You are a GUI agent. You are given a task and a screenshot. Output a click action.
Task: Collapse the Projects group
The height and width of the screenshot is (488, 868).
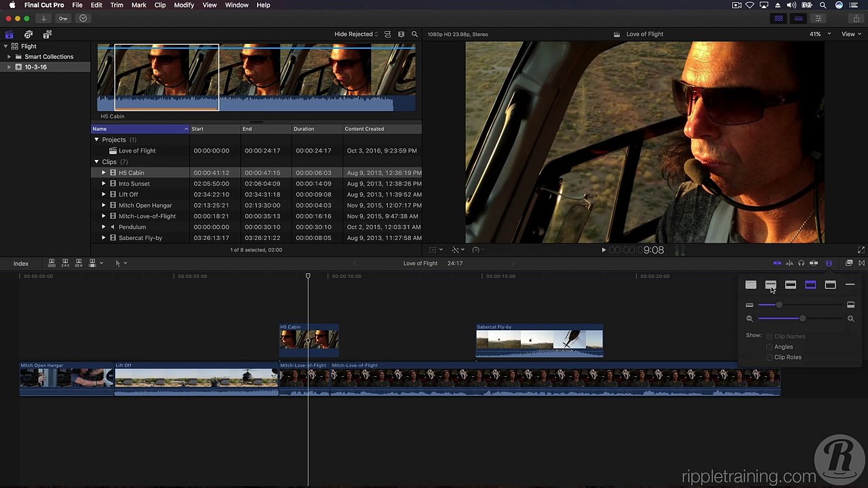pos(96,140)
